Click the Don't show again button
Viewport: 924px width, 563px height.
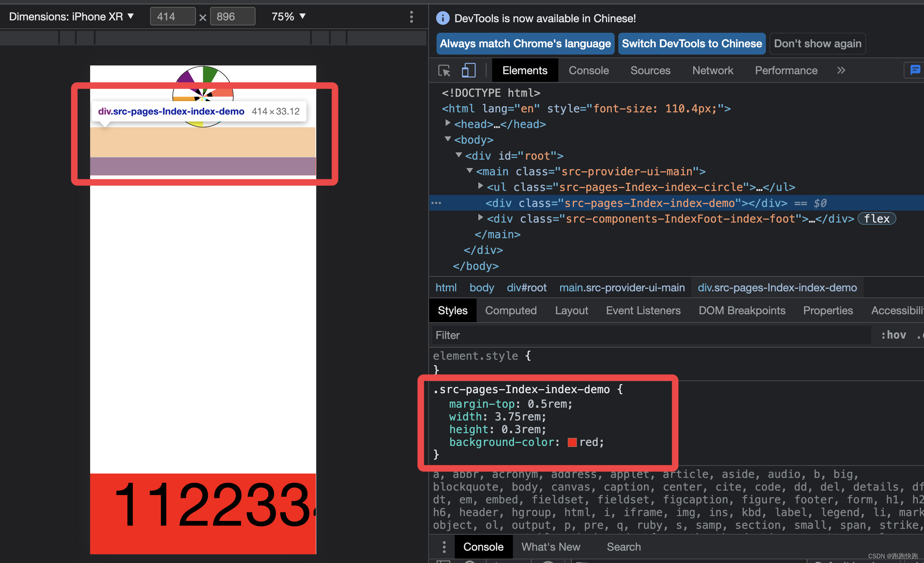tap(817, 44)
